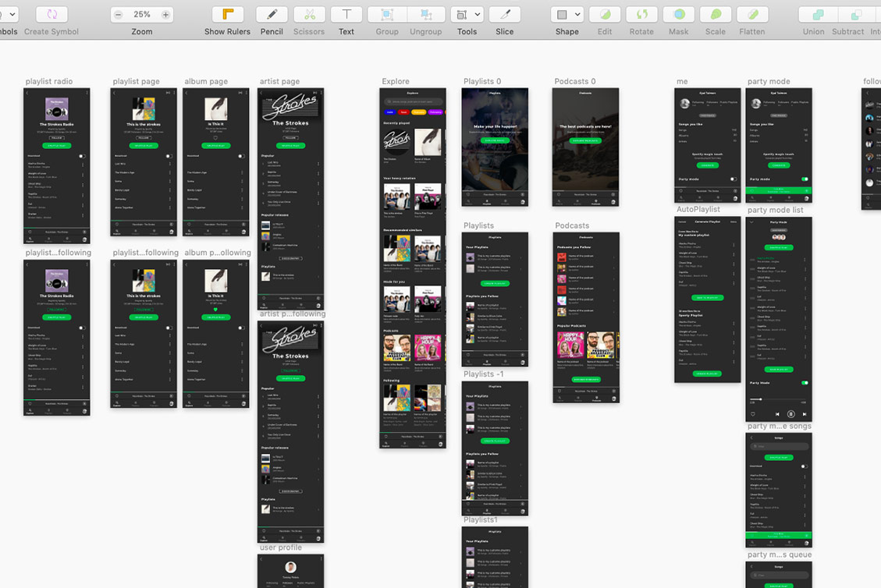The width and height of the screenshot is (881, 588).
Task: Activate the Slice tool
Action: (x=504, y=15)
